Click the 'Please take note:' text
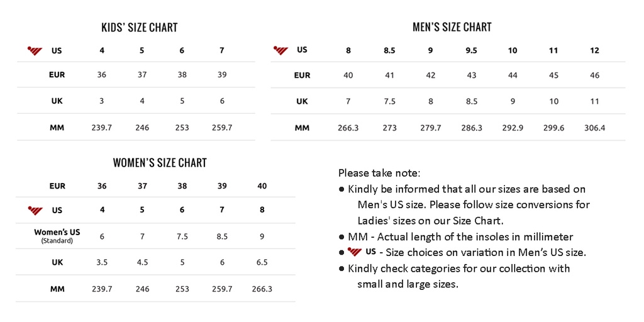 tap(379, 172)
